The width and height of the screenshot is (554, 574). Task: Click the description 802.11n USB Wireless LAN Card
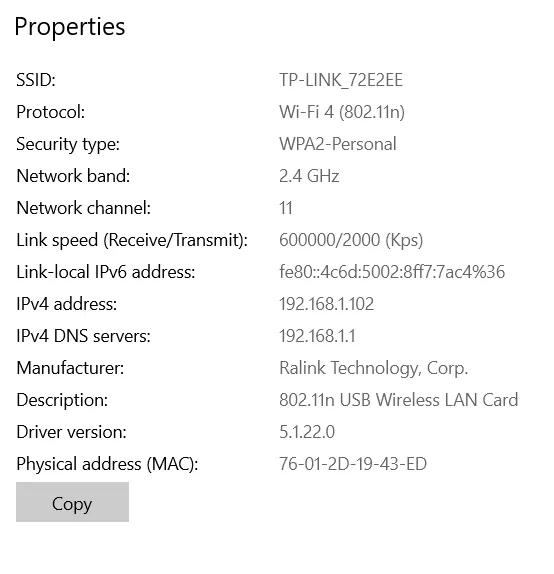point(398,400)
